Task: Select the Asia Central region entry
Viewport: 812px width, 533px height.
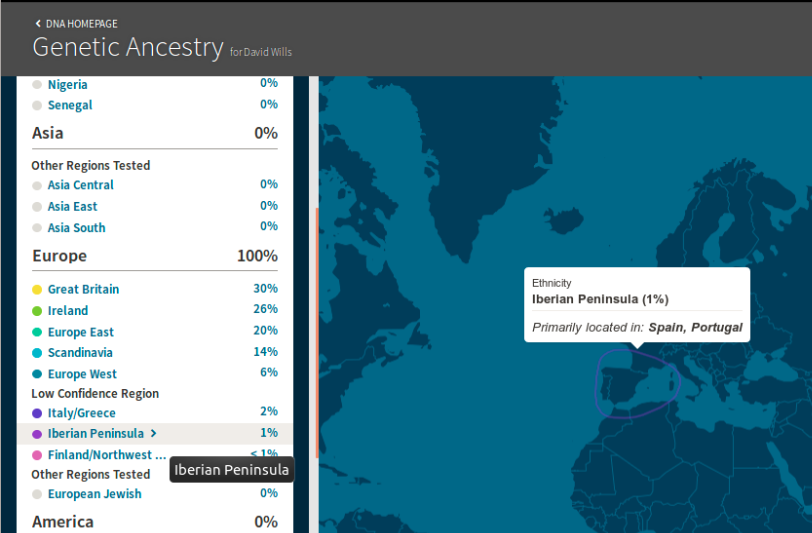Action: 80,185
